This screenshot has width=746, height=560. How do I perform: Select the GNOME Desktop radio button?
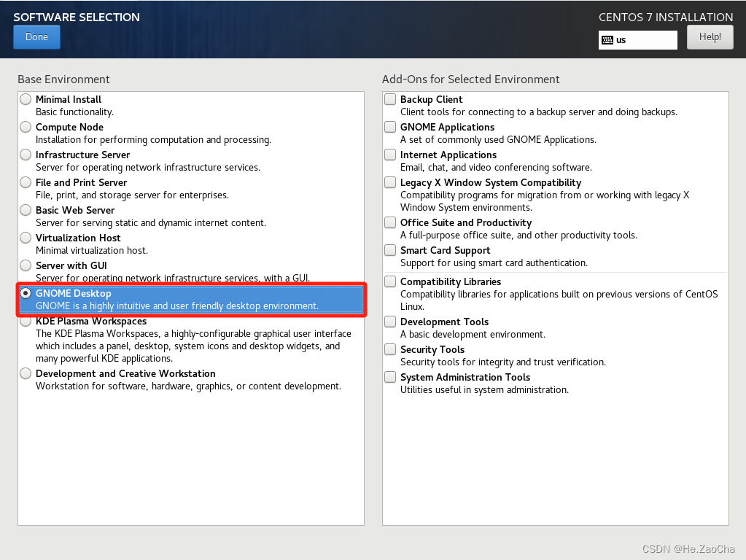(x=26, y=293)
